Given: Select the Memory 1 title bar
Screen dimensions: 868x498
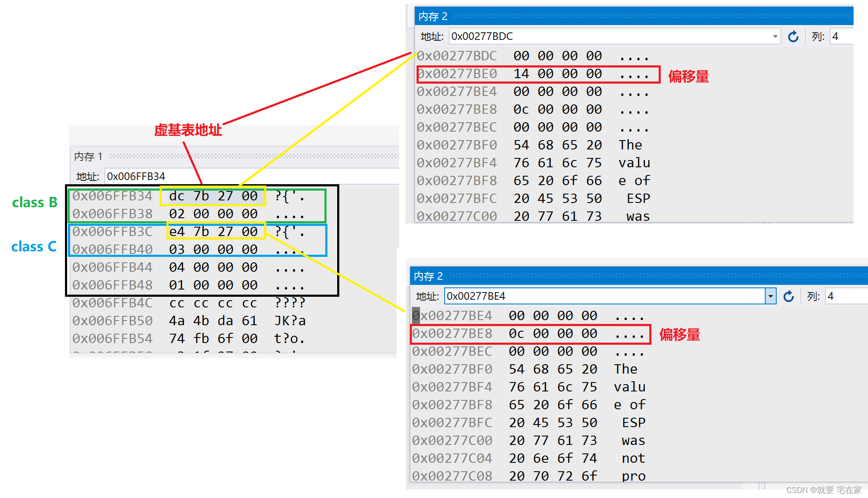Looking at the screenshot, I should (235, 157).
